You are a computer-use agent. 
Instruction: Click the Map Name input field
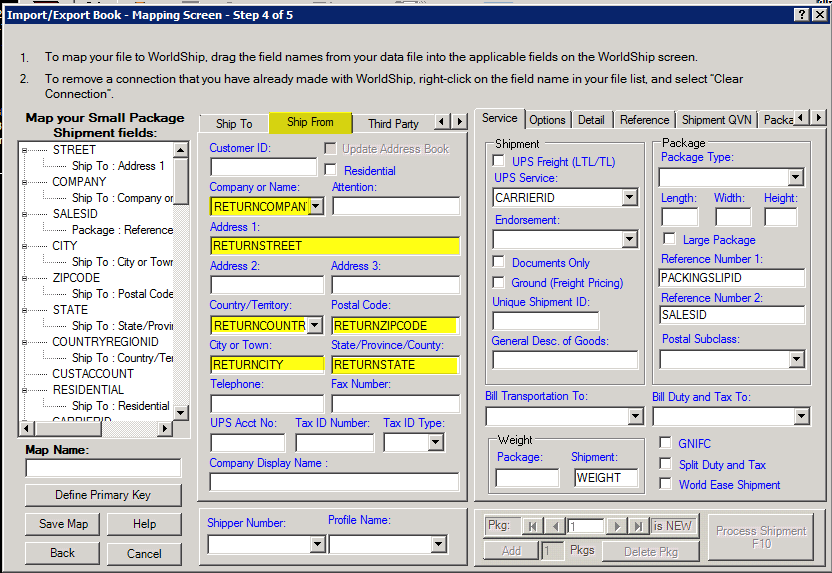tap(103, 468)
